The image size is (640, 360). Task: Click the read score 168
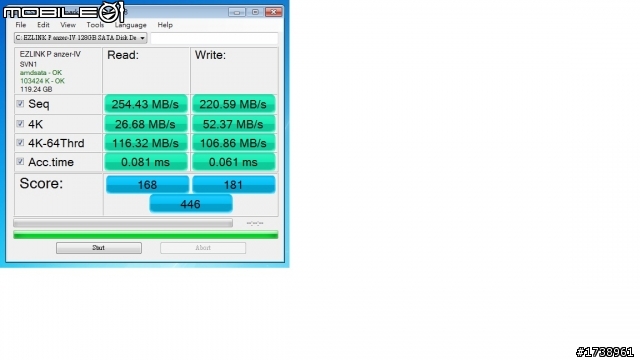point(147,184)
